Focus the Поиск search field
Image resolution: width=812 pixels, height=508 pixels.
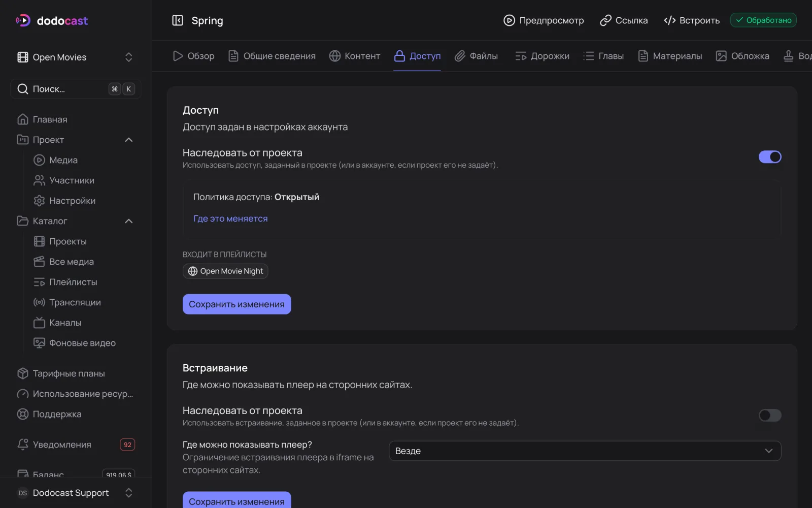coord(76,89)
